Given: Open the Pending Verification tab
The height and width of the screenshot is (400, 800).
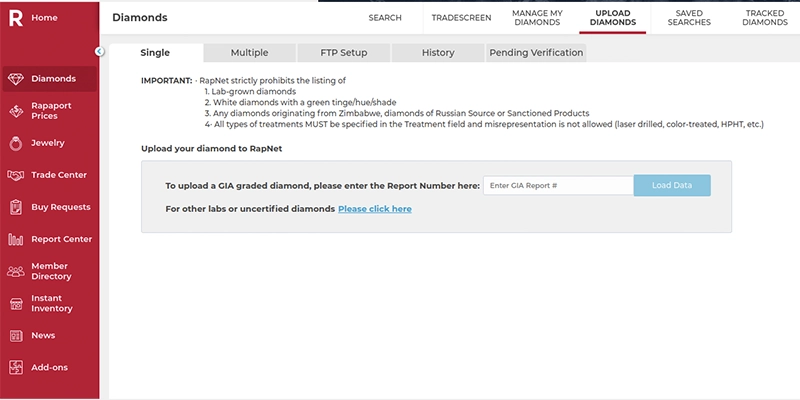Looking at the screenshot, I should [536, 53].
